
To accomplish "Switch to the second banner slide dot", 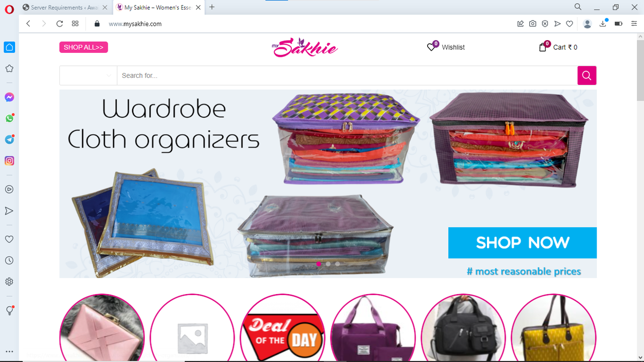I will click(328, 263).
